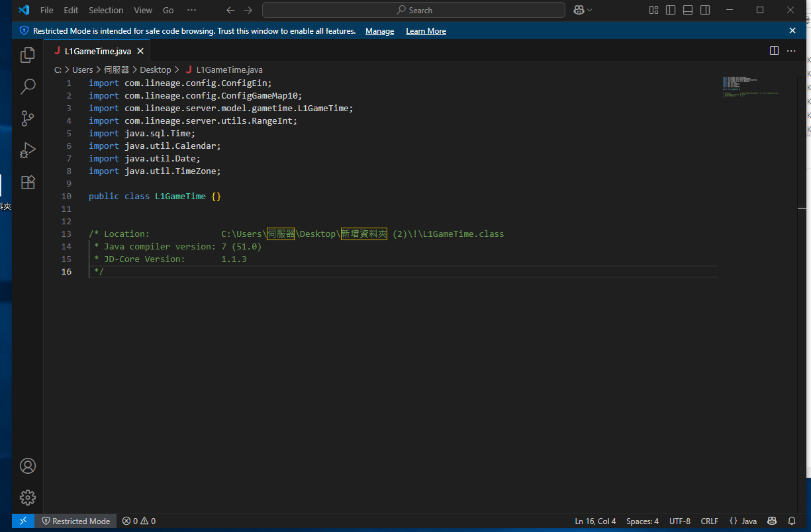Click the VS Code logo in title bar
The width and height of the screenshot is (811, 532).
24,10
